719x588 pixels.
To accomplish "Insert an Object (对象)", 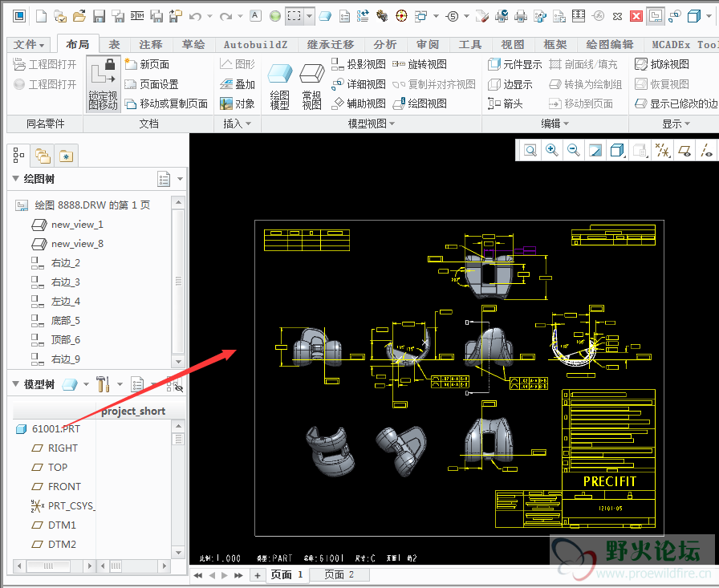I will [x=237, y=104].
